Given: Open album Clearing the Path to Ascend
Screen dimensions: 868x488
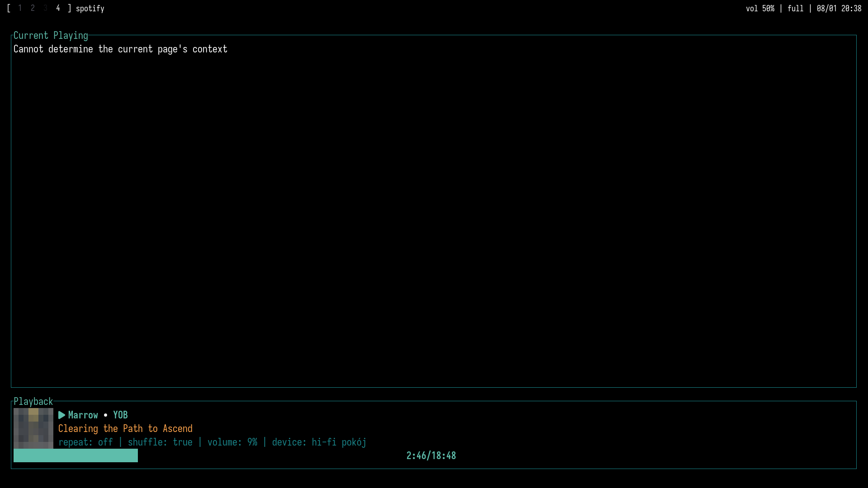Looking at the screenshot, I should tap(125, 429).
